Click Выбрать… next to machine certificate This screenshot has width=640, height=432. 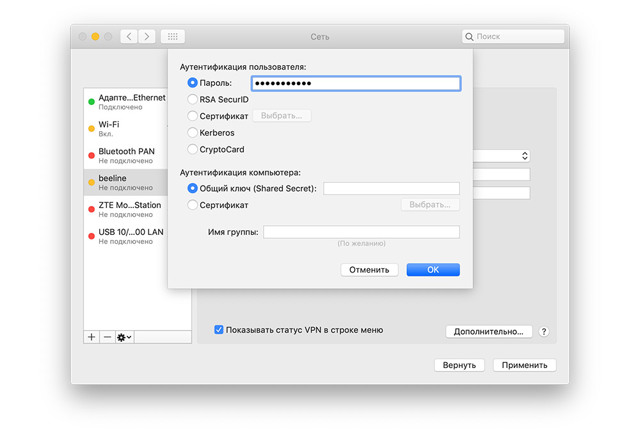[x=430, y=205]
